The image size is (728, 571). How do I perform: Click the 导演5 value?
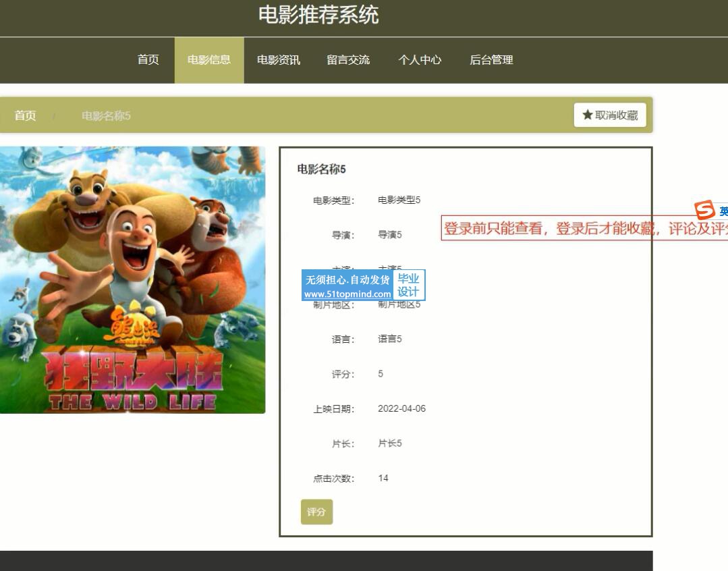[390, 235]
